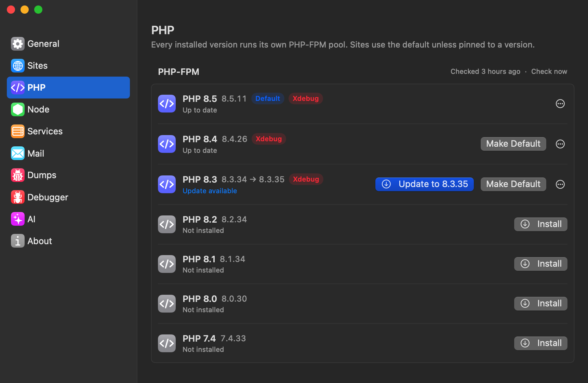Install PHP 8.1
The height and width of the screenshot is (383, 588).
point(541,264)
